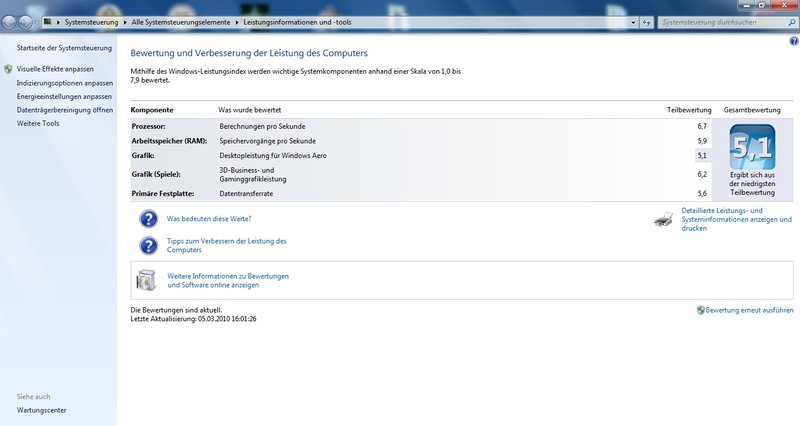Click the search magnifier icon

coord(792,22)
